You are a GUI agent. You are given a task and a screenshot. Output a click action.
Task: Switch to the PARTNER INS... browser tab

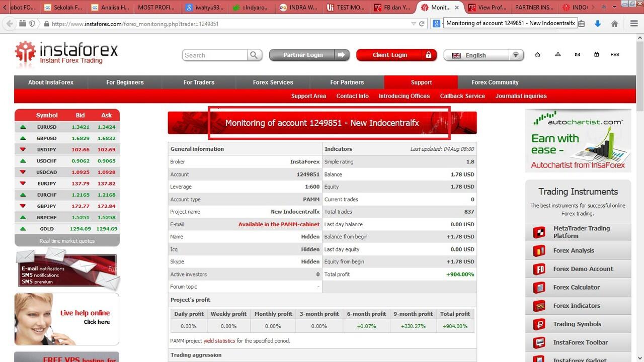[x=534, y=8]
